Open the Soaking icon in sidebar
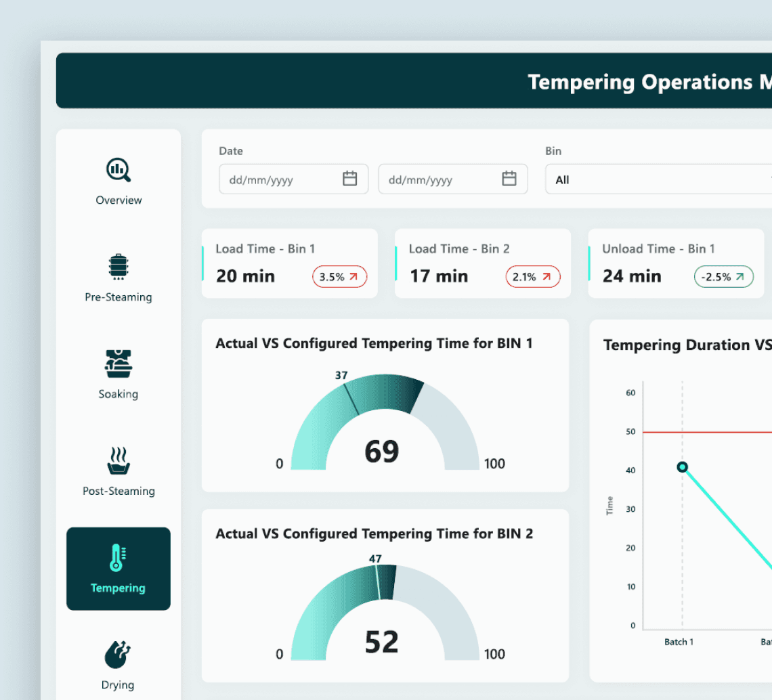 click(x=118, y=364)
